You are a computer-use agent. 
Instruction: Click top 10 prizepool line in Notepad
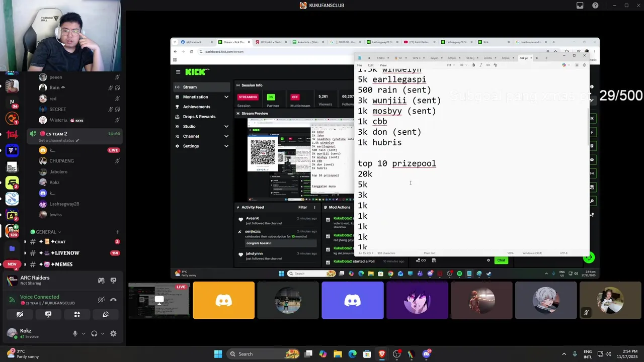pyautogui.click(x=397, y=163)
